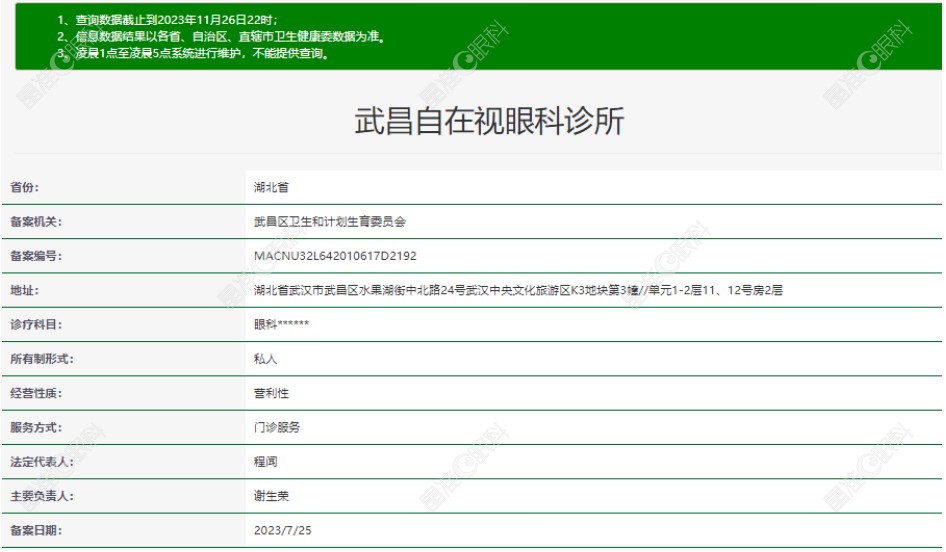Select the notice line about 凌晨1点至凌晨5点系统维护
This screenshot has height=552, width=946.
click(192, 54)
